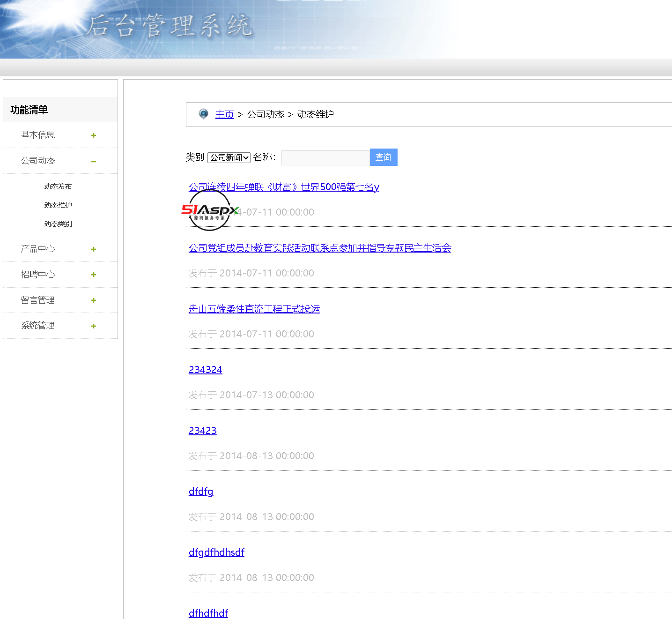Screen dimensions: 672x619
Task: Open the 舟山五端柔性直流工程 news link
Action: (254, 309)
